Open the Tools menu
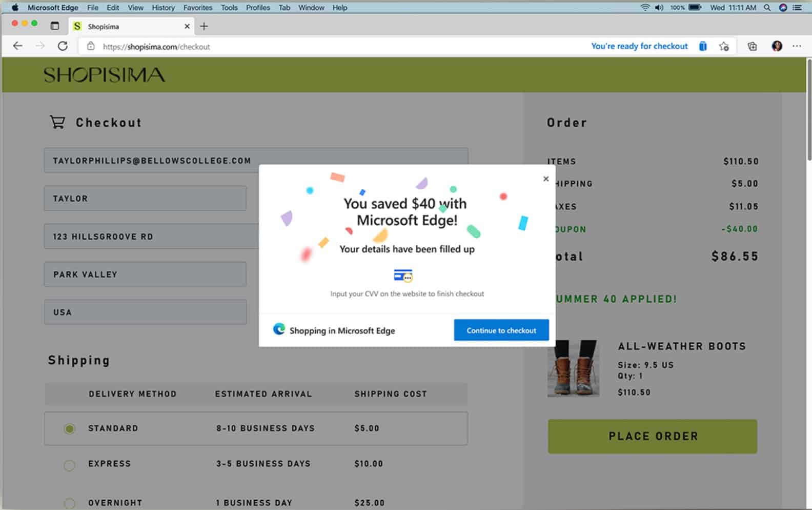 229,8
